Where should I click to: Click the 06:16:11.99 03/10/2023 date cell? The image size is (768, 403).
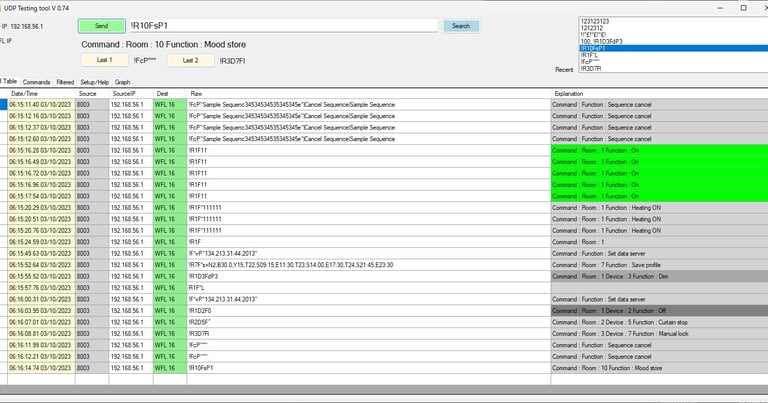click(x=41, y=345)
